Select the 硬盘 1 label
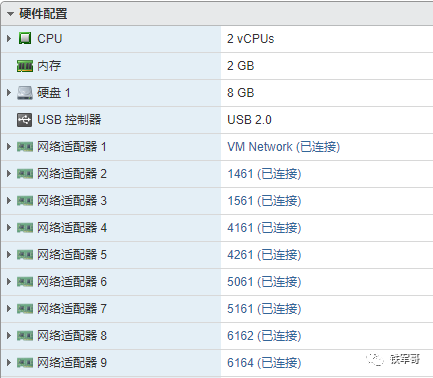Viewport: 433px width, 378px height. tap(54, 93)
